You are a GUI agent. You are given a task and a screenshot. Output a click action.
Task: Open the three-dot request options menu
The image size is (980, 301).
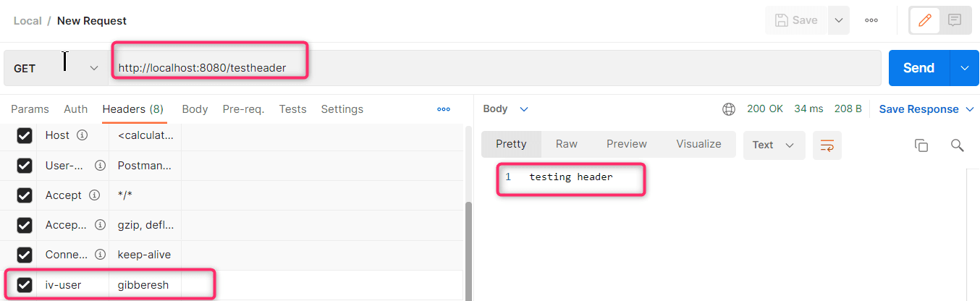(871, 20)
